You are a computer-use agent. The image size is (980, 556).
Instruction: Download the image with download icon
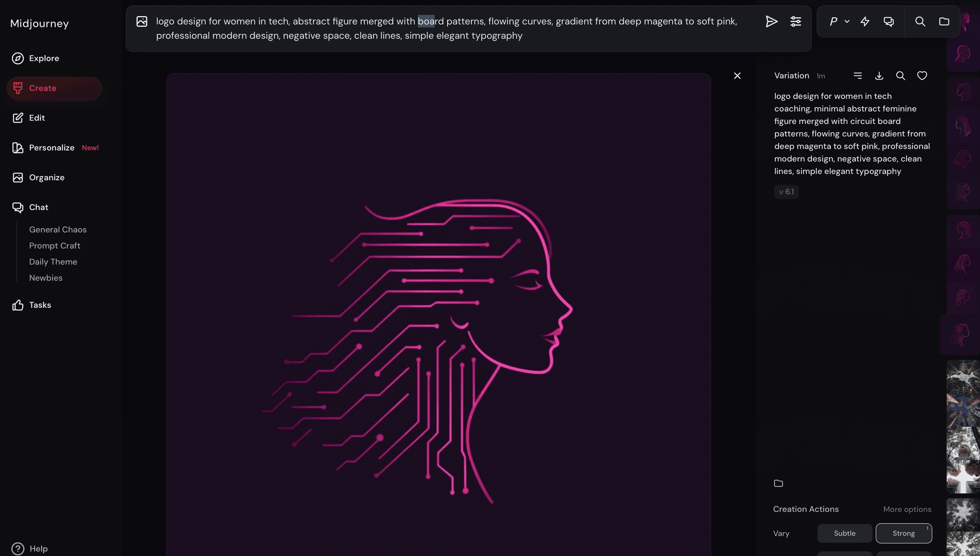point(879,76)
